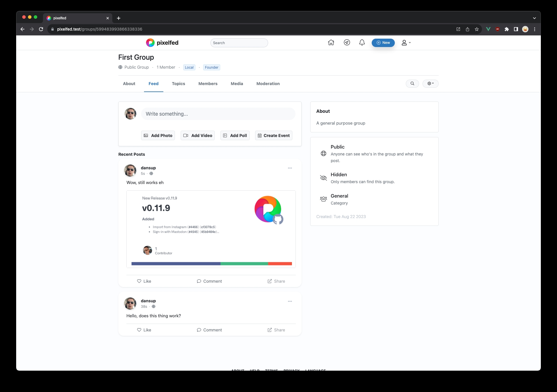Reload the page
Image resolution: width=557 pixels, height=392 pixels.
(x=41, y=29)
